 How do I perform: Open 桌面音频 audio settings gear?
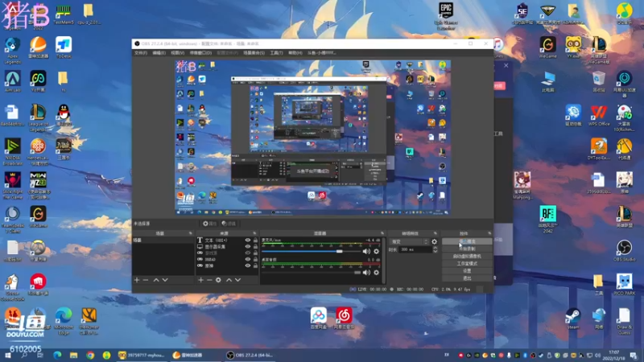tap(376, 273)
